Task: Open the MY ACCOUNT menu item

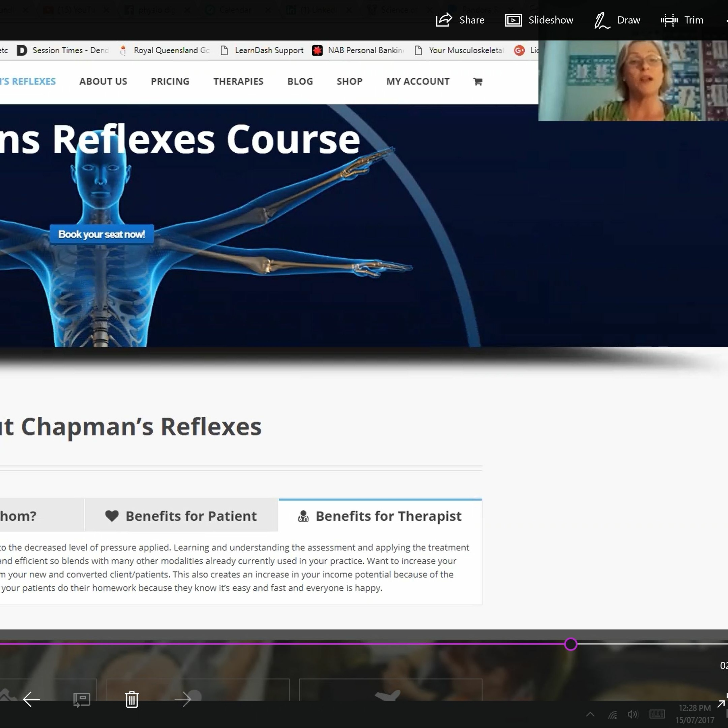Action: [x=418, y=81]
